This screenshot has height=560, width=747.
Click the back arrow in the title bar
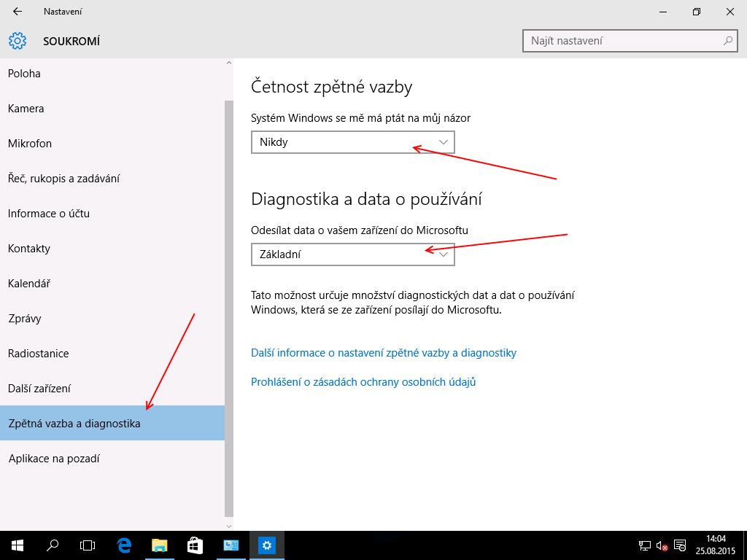[x=17, y=12]
